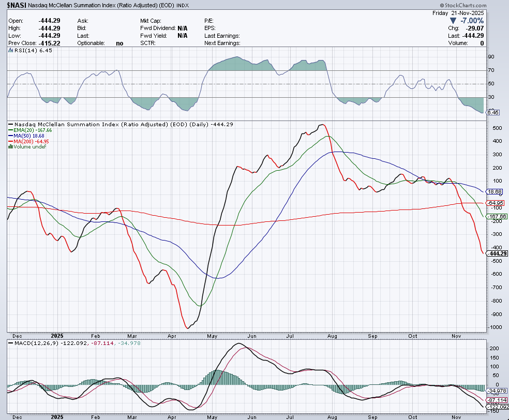The height and width of the screenshot is (420, 509).
Task: Click the '2025' label under the MACD panel
Action: click(x=57, y=417)
